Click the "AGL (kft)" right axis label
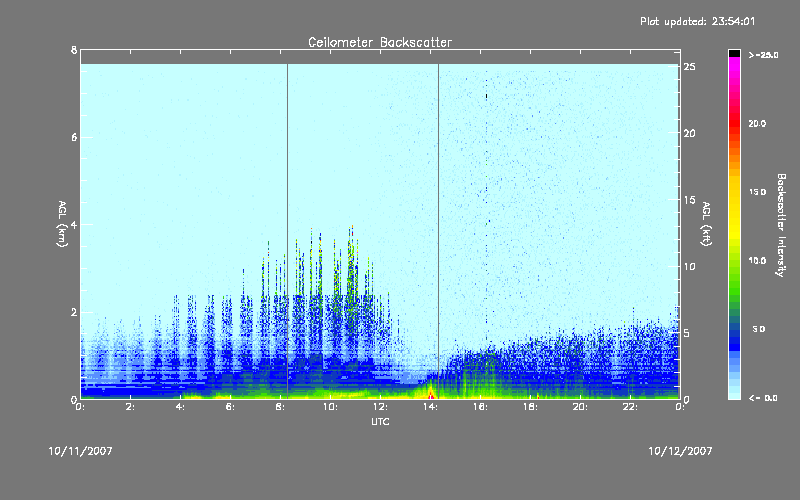Image resolution: width=800 pixels, height=500 pixels. coord(707,224)
